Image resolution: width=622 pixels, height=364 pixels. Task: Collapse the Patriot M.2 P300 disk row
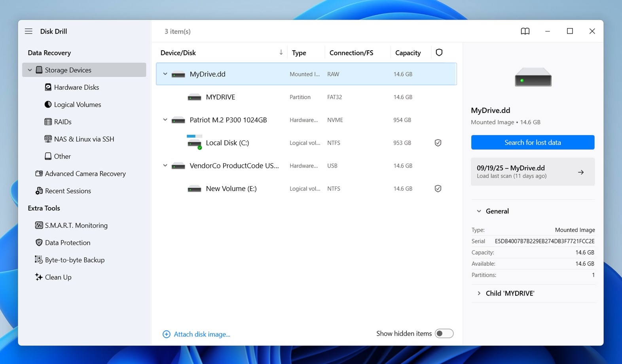coord(165,120)
